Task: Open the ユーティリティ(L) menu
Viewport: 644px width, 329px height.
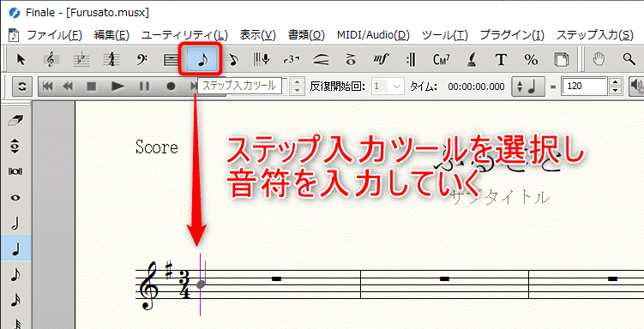Action: tap(184, 35)
